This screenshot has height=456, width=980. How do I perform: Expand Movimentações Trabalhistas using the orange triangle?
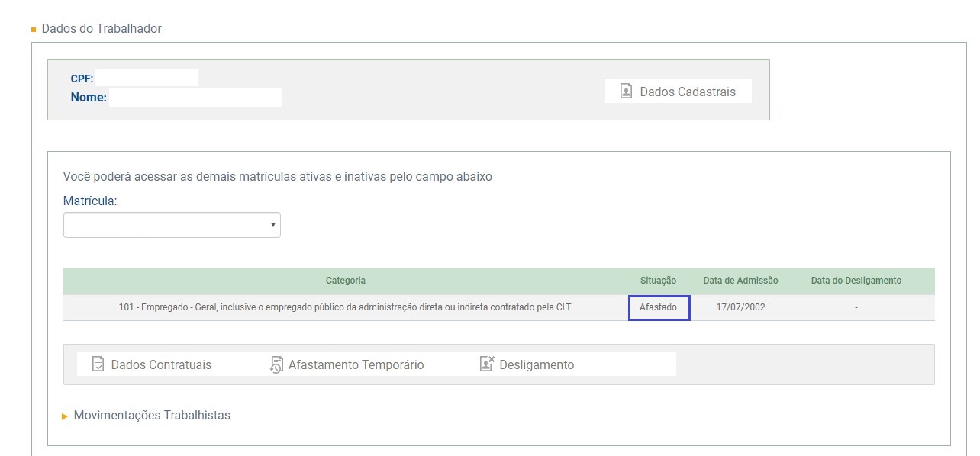pos(65,416)
